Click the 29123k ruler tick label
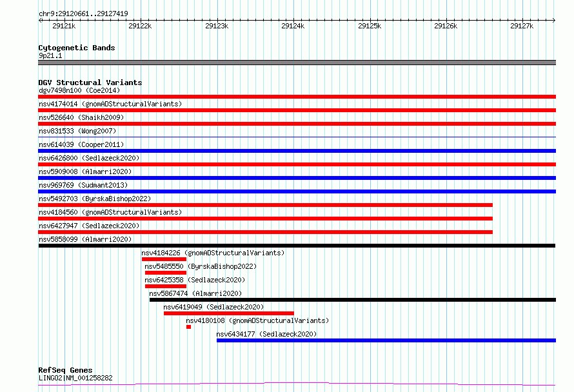 (217, 26)
